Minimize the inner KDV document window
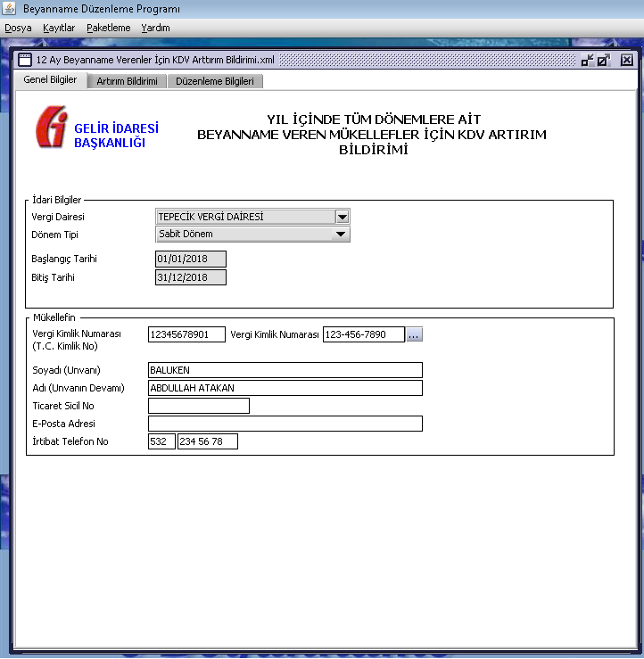 (x=587, y=60)
